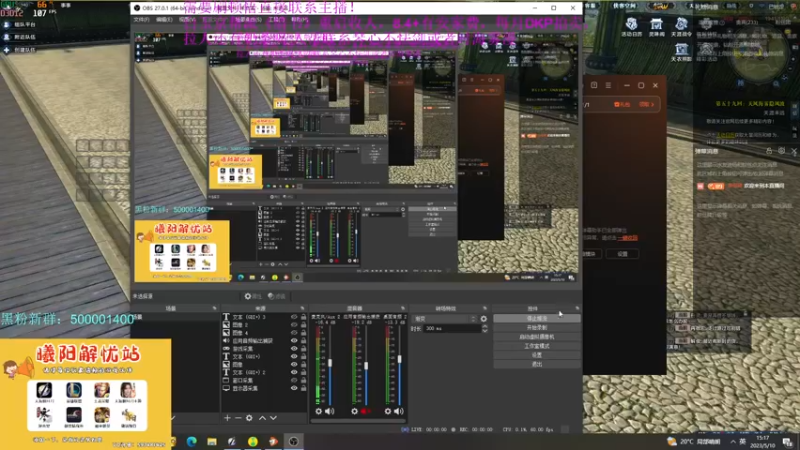Screen dimensions: 800x450
Task: Open 属性 properties button above scenes panel
Action: point(253,296)
